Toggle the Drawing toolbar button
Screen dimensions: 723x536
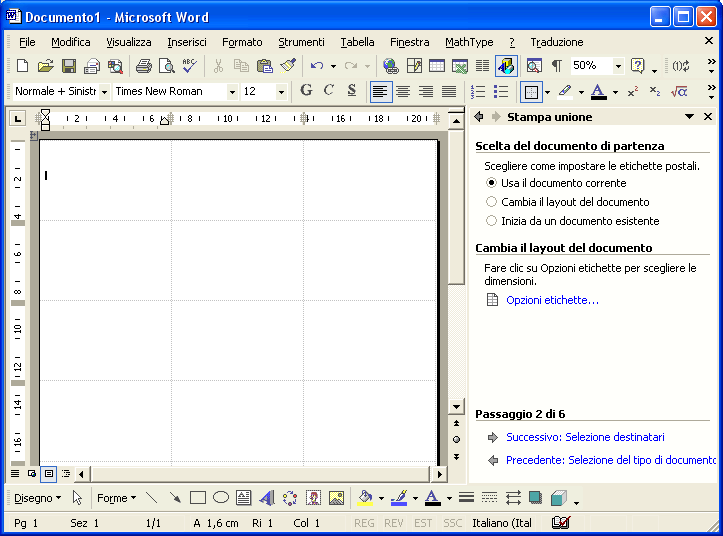pyautogui.click(x=506, y=66)
